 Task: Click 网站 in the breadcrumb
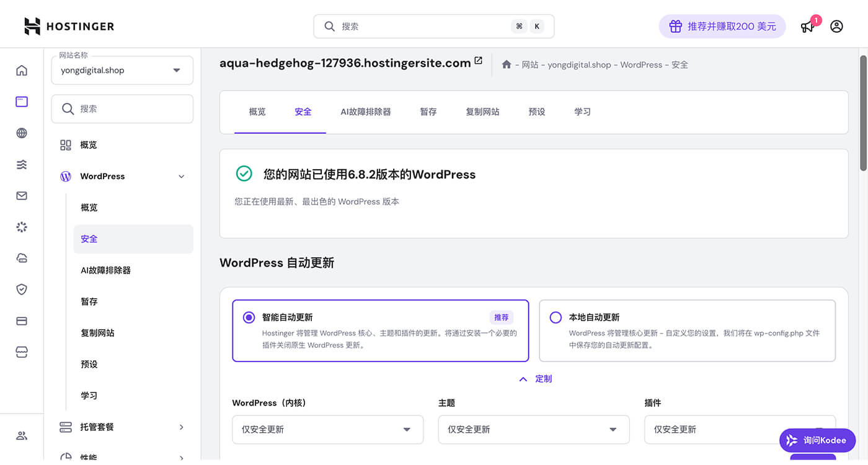[x=530, y=64]
